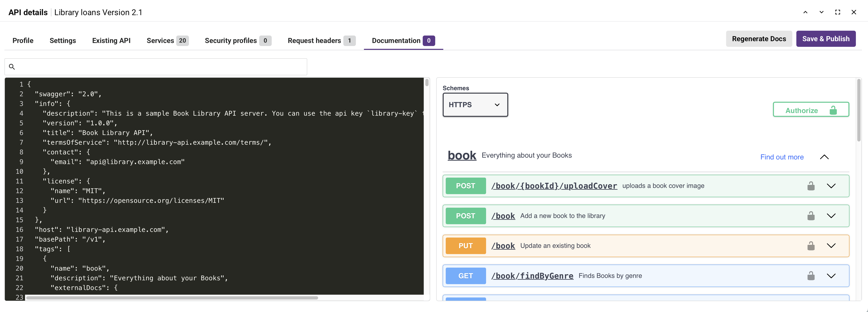The image size is (868, 312).
Task: Click the Swagger preview vertical scrollbar
Action: [x=859, y=110]
